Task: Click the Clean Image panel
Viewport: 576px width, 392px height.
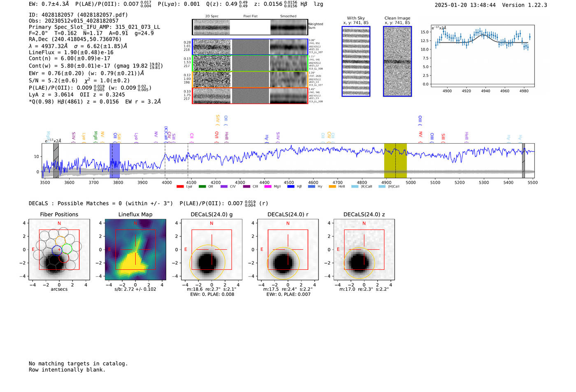Action: click(x=397, y=61)
